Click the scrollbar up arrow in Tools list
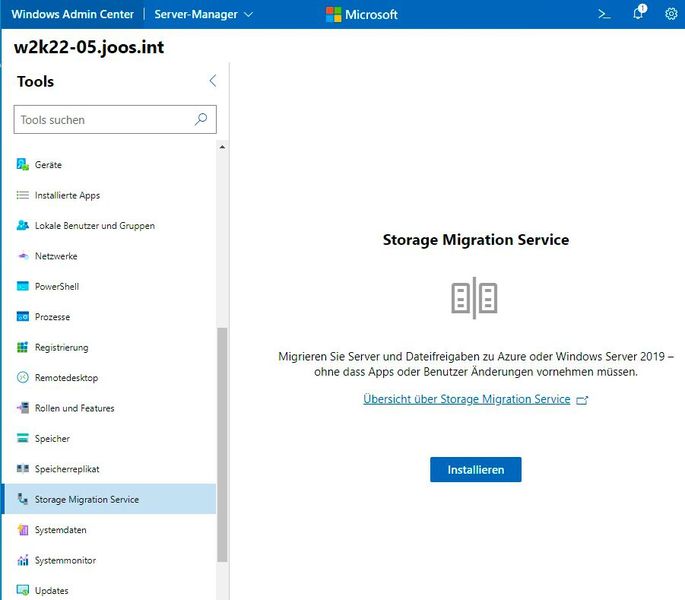 pyautogui.click(x=222, y=147)
